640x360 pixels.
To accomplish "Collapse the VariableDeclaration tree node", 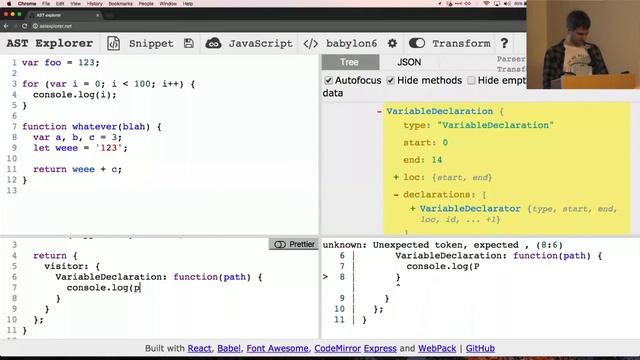I will coord(380,111).
